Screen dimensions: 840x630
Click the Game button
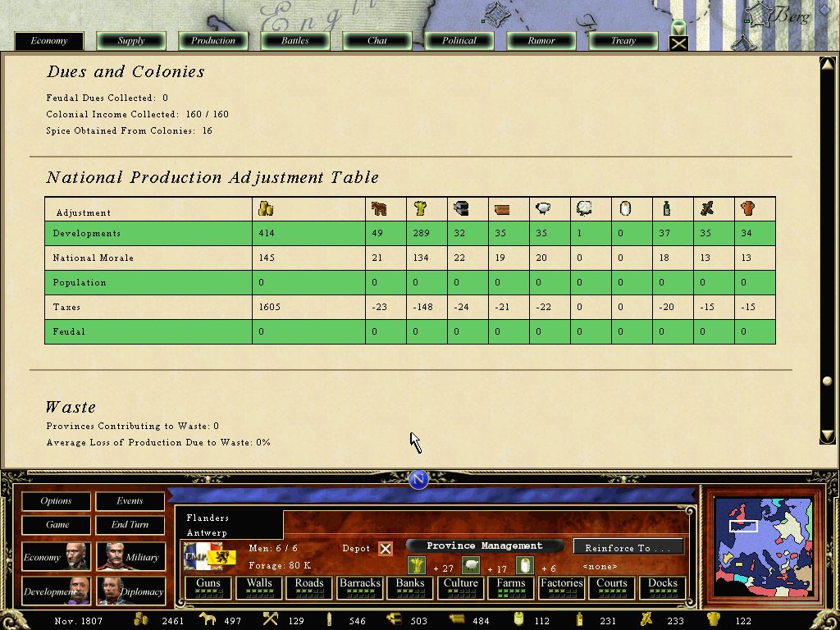[56, 524]
